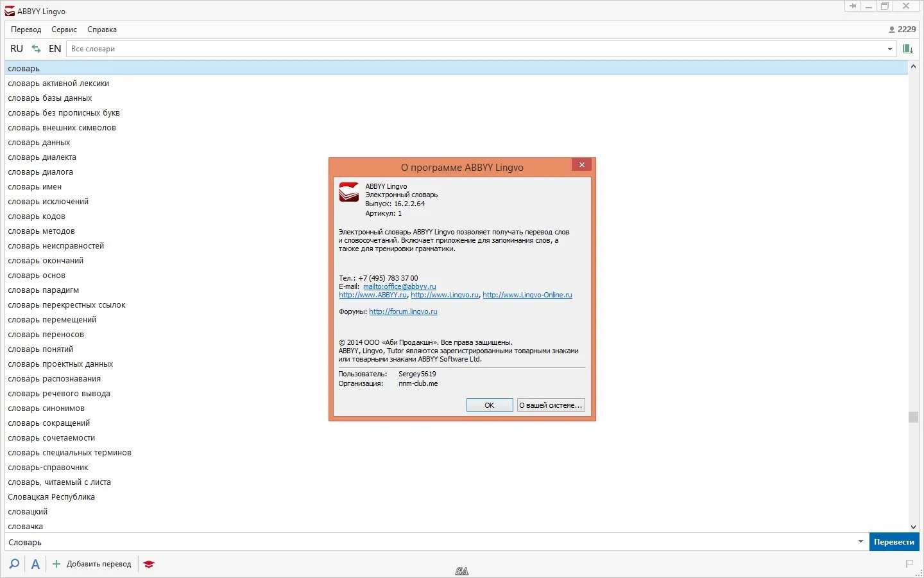Click the flag icon in bottom right corner
This screenshot has width=924, height=578.
(x=909, y=564)
